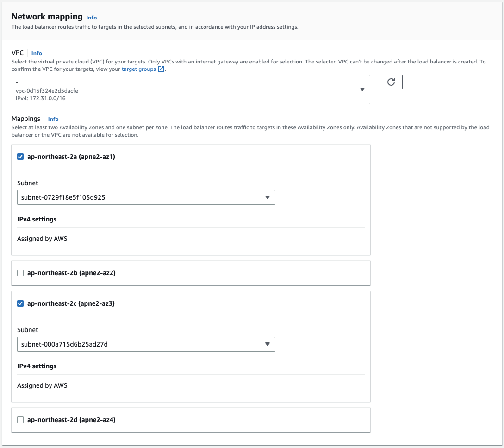Click the IPv4: 172.31.0.0/16 text
504x448 pixels.
41,98
